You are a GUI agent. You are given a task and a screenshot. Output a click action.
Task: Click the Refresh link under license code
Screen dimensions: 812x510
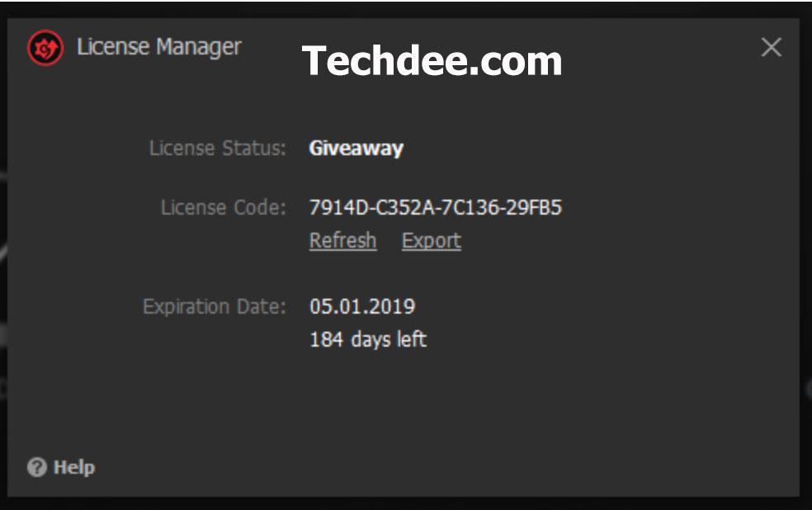tap(342, 241)
